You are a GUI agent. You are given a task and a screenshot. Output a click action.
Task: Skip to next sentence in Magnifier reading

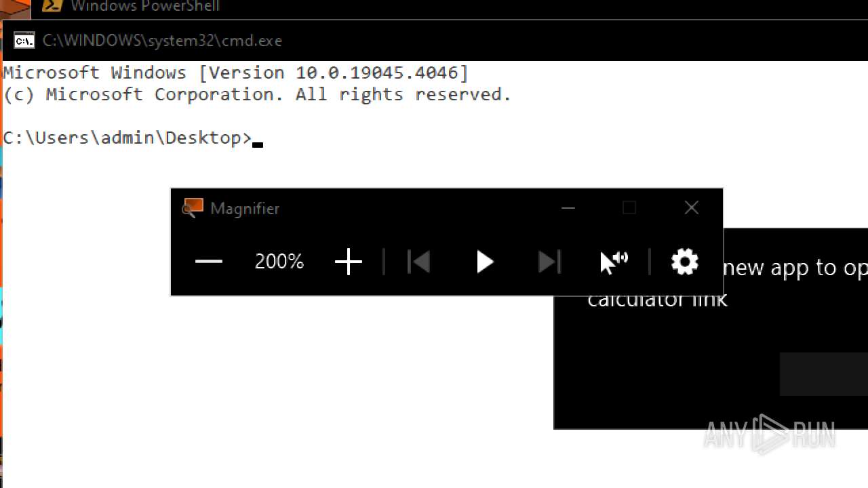(x=549, y=262)
